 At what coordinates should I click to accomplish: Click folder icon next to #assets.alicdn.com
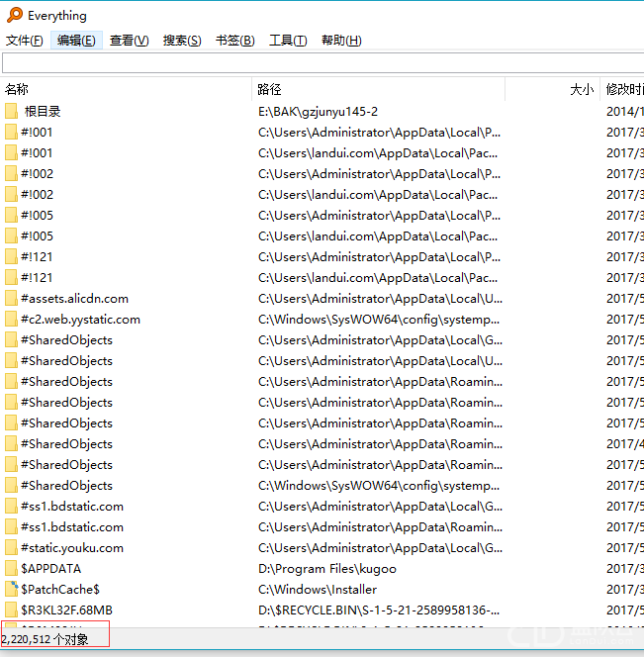pyautogui.click(x=11, y=299)
